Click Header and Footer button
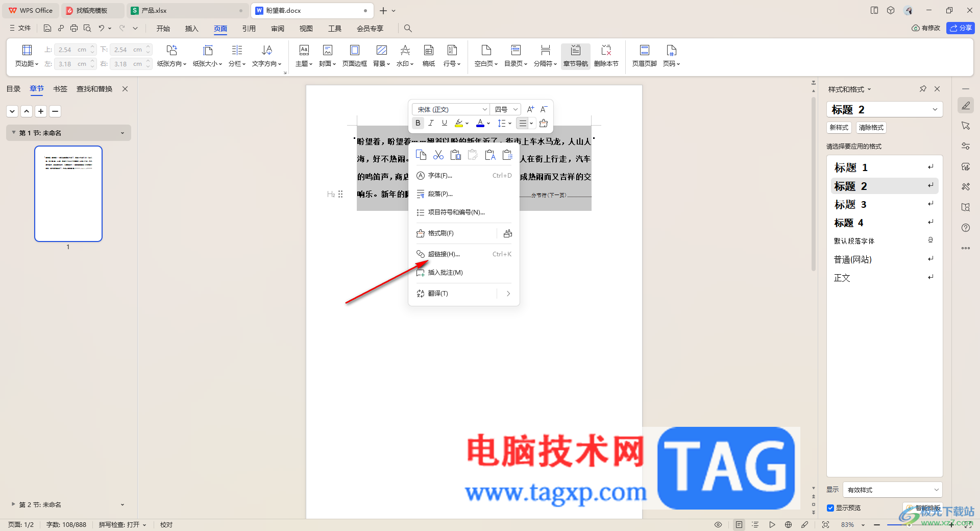Image resolution: width=980 pixels, height=531 pixels. (x=644, y=56)
